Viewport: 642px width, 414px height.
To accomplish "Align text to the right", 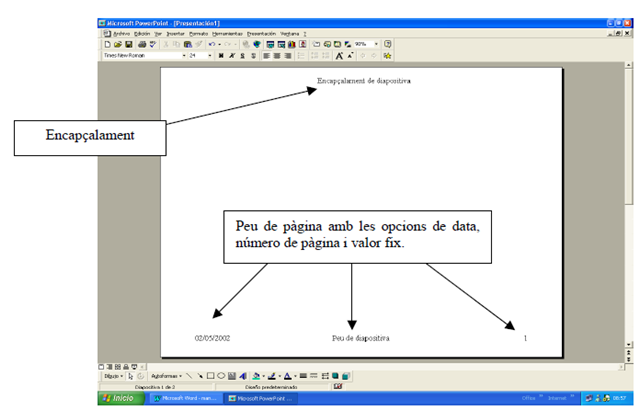I will [x=288, y=56].
